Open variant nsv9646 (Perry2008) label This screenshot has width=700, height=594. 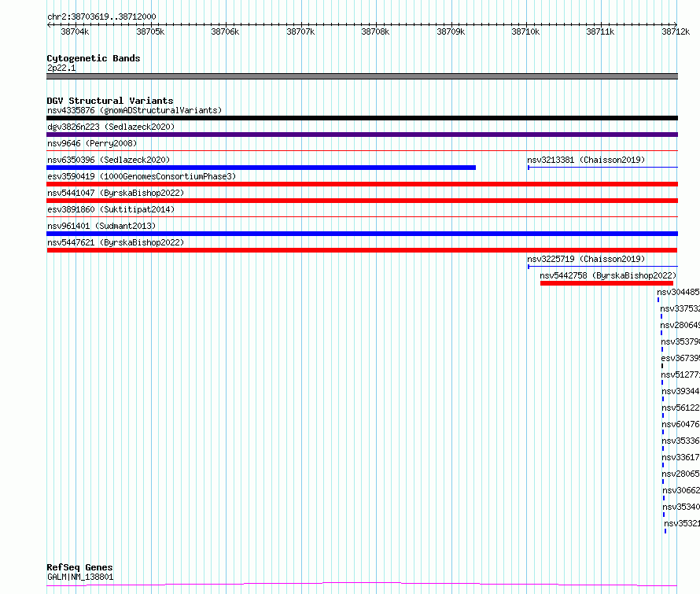pyautogui.click(x=92, y=143)
